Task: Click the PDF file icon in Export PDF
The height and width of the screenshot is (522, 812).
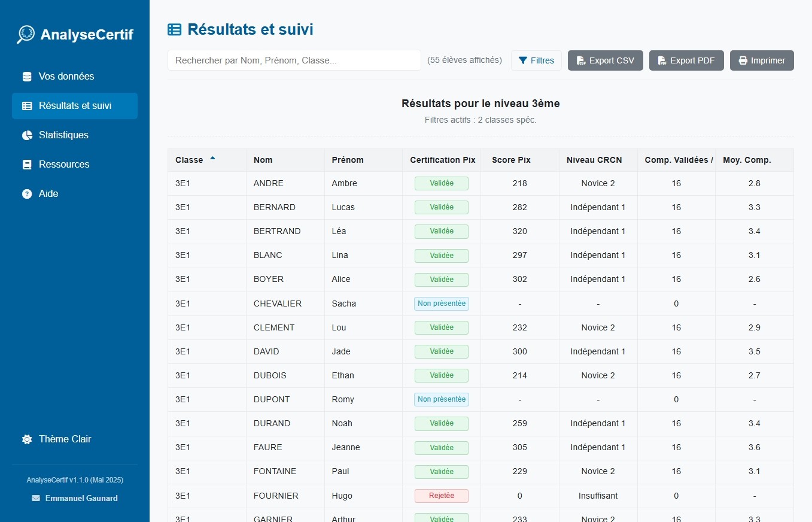Action: pyautogui.click(x=662, y=60)
